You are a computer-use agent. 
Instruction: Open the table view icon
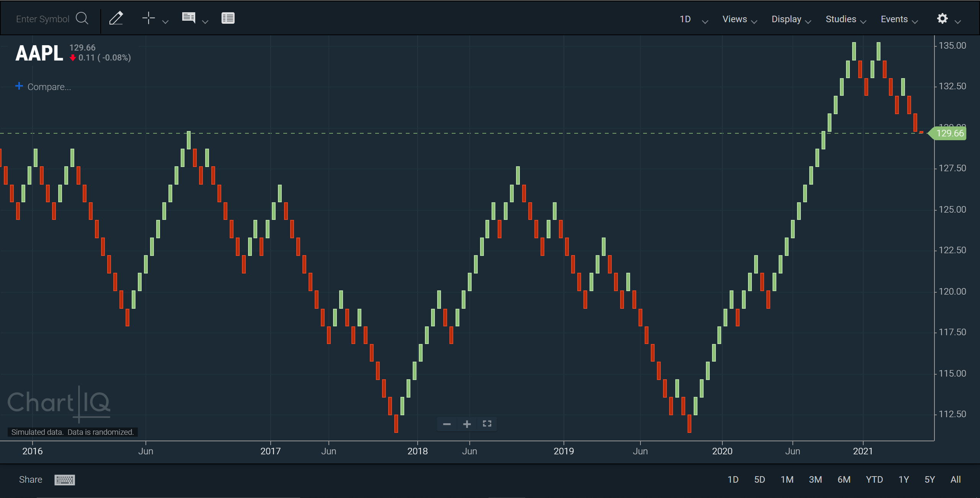tap(228, 18)
